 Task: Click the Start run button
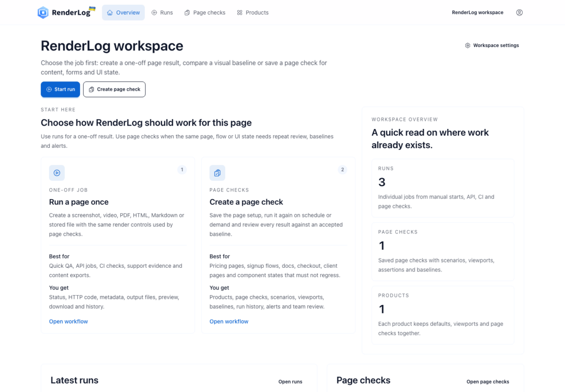(x=60, y=89)
